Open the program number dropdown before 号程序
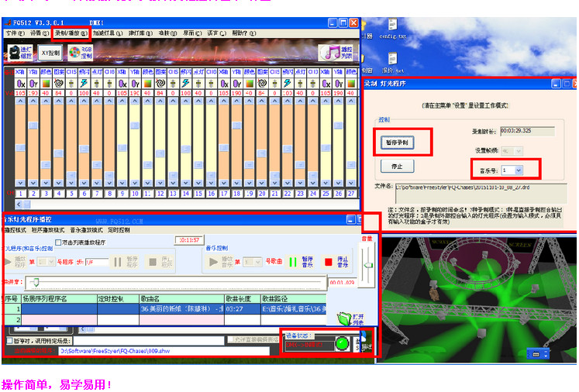Image resolution: width=579 pixels, height=392 pixels. pos(51,262)
